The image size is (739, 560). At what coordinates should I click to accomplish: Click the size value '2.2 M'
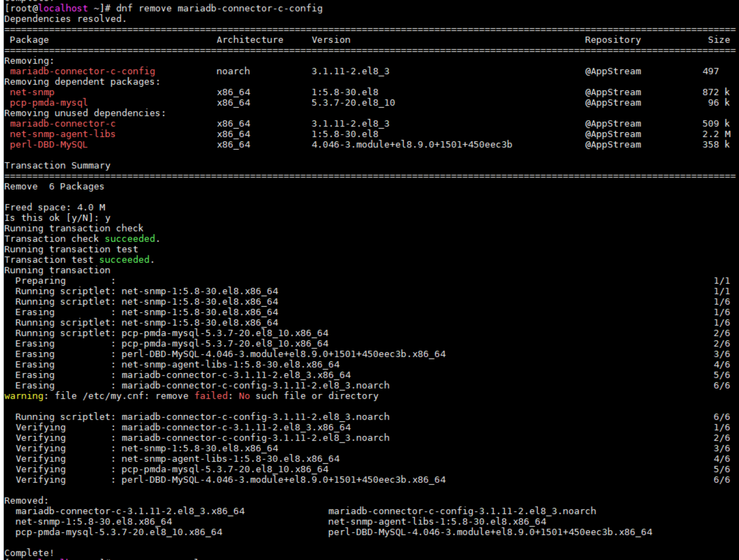[716, 134]
